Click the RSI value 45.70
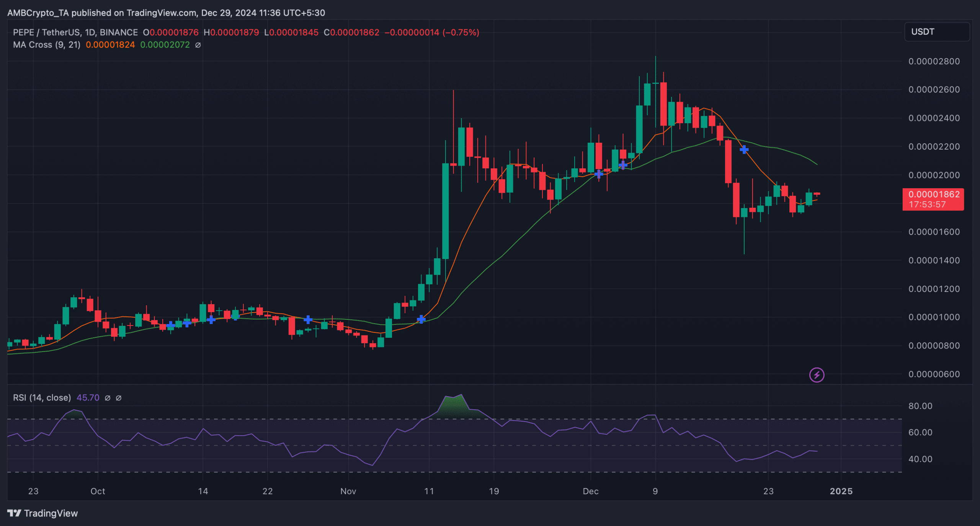Screen dimensions: 980x526 pyautogui.click(x=88, y=398)
